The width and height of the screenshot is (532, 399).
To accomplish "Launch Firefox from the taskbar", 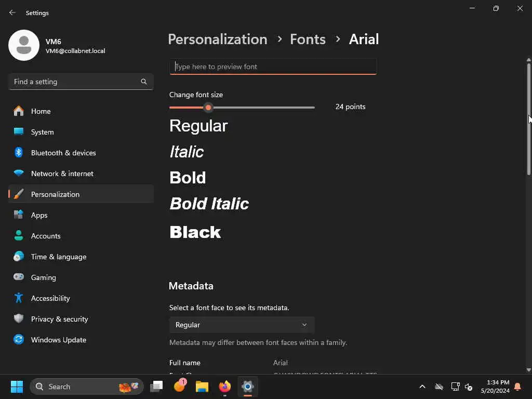I will click(x=224, y=387).
